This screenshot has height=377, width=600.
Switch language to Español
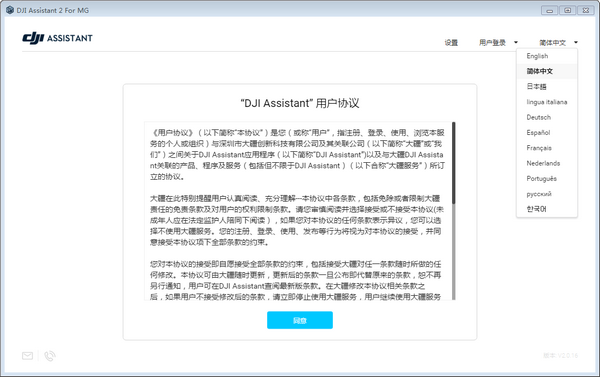click(x=547, y=132)
